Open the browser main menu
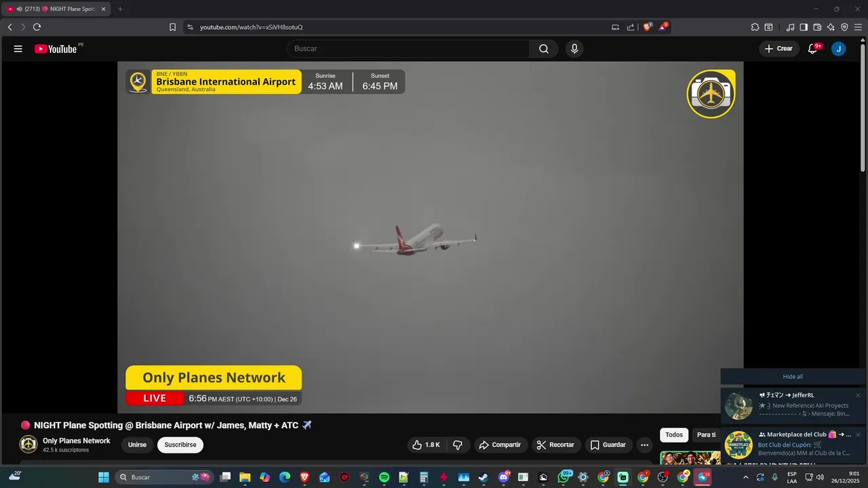This screenshot has width=868, height=488. pos(858,27)
